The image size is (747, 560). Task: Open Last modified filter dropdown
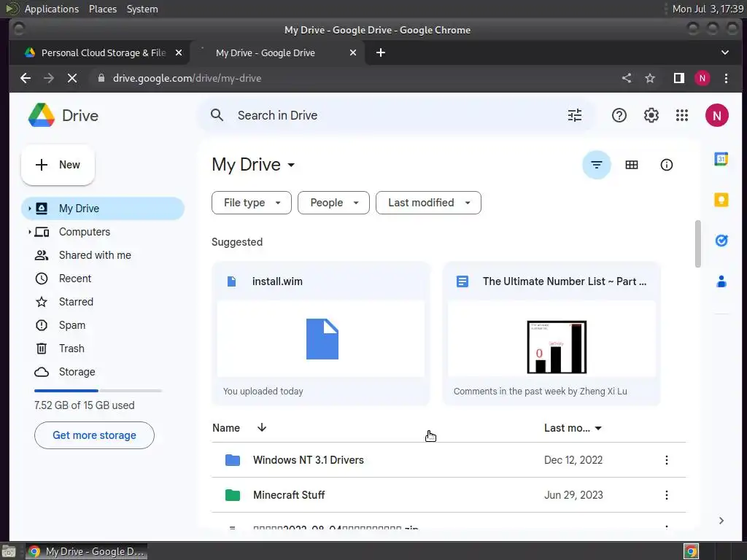point(428,203)
